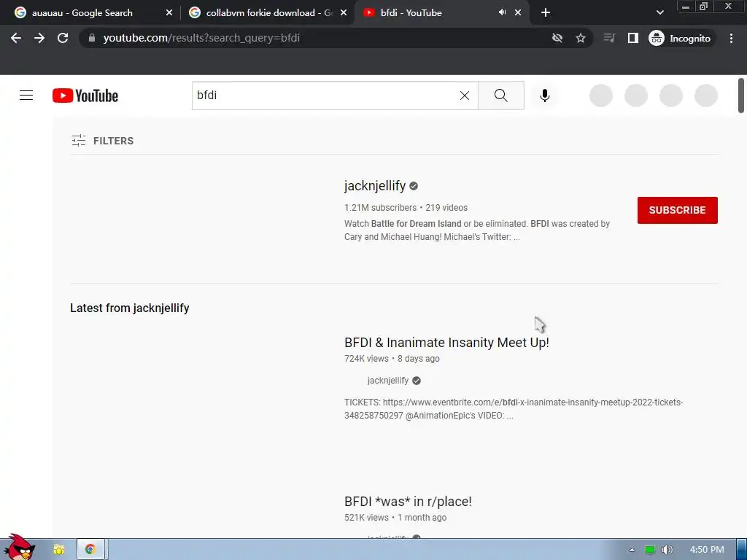Image resolution: width=747 pixels, height=560 pixels.
Task: Open the pinned folder icon in taskbar
Action: [59, 550]
